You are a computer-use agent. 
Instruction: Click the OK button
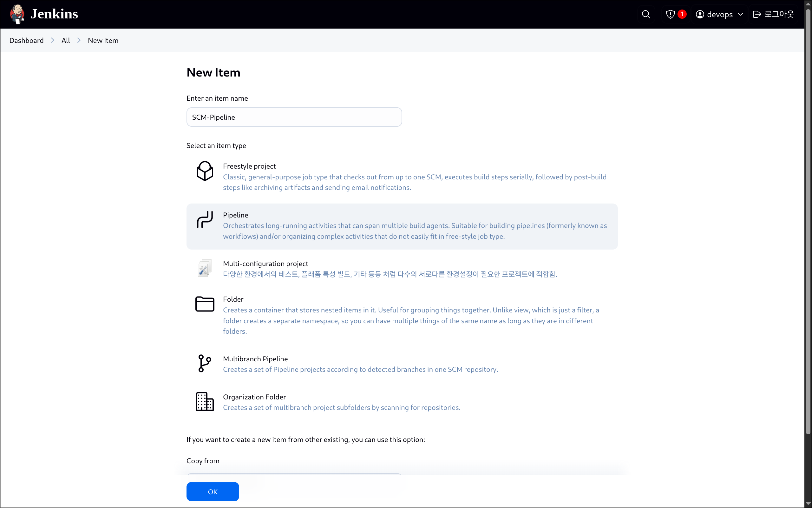[213, 491]
